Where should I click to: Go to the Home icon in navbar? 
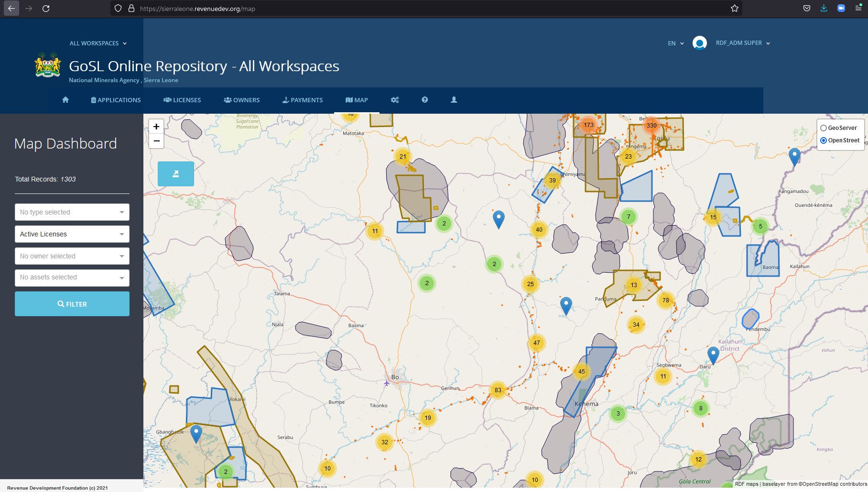click(65, 100)
